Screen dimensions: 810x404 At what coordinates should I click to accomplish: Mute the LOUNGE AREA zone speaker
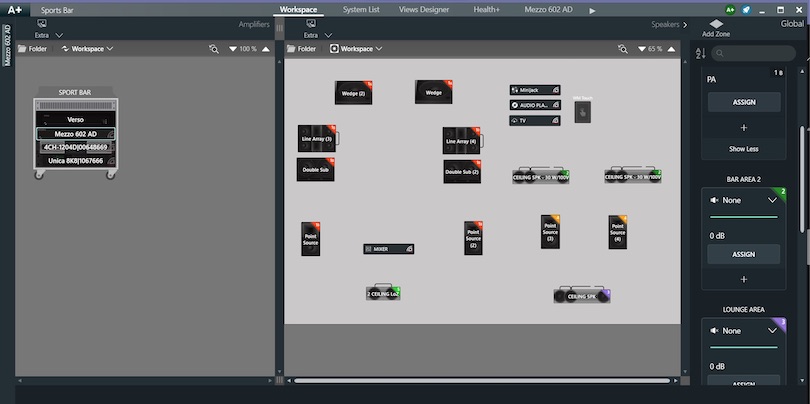pyautogui.click(x=715, y=331)
